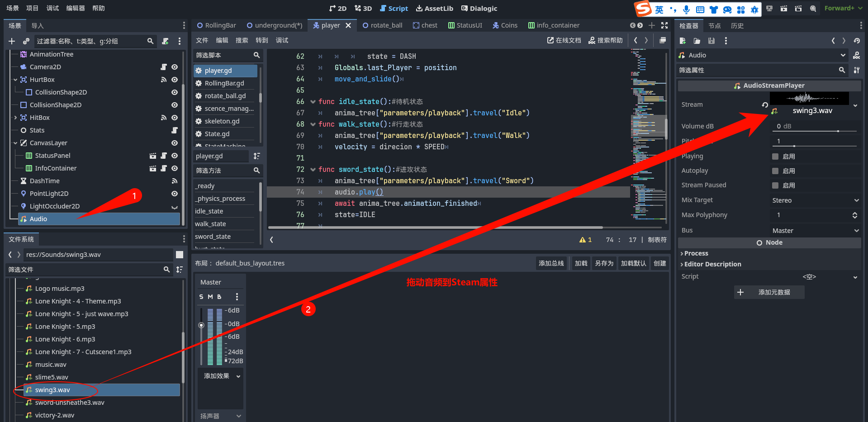Image resolution: width=868 pixels, height=422 pixels.
Task: Click Load Default layout button
Action: tap(634, 263)
